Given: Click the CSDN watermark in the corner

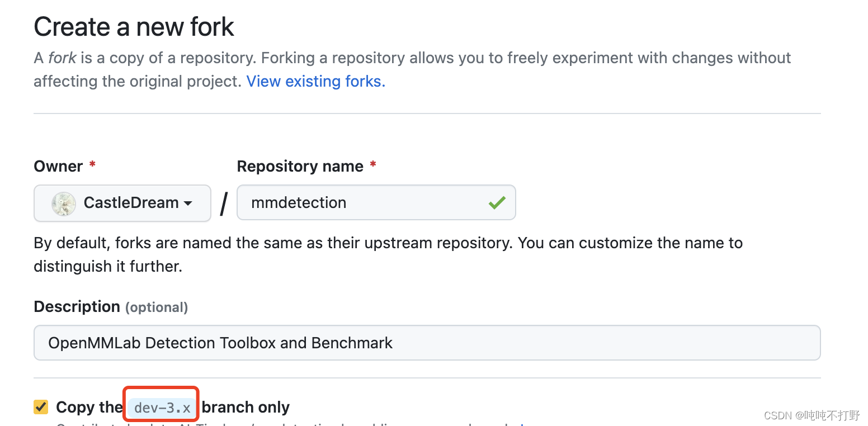Looking at the screenshot, I should [x=811, y=415].
